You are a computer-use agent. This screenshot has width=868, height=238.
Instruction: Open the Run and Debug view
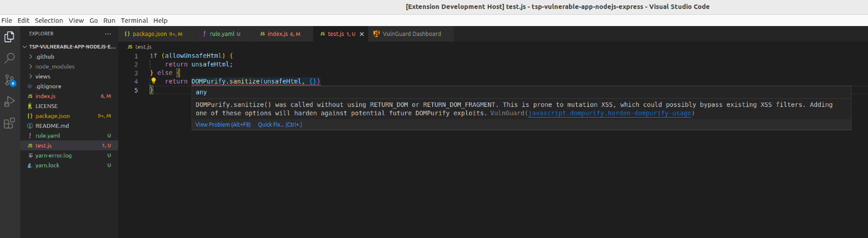(x=9, y=101)
